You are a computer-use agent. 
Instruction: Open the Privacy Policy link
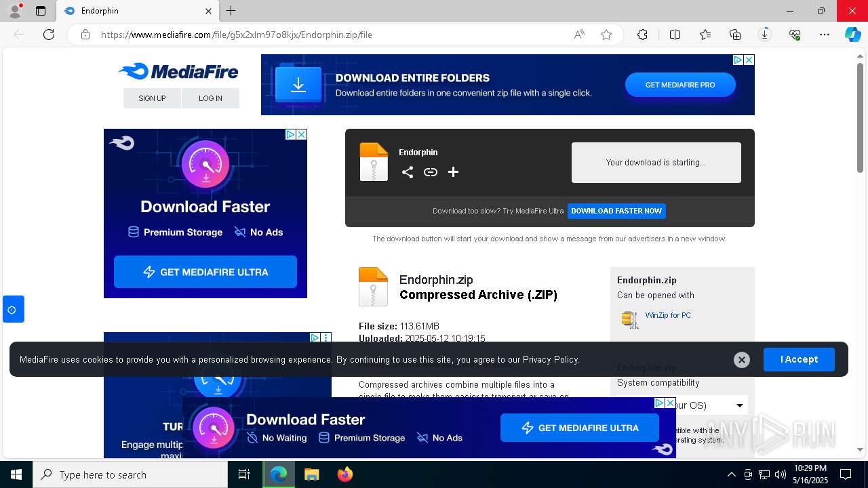point(551,359)
